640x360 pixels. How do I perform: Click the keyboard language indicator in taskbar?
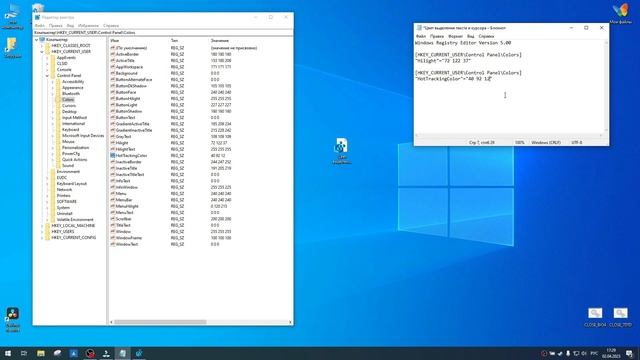click(x=594, y=353)
